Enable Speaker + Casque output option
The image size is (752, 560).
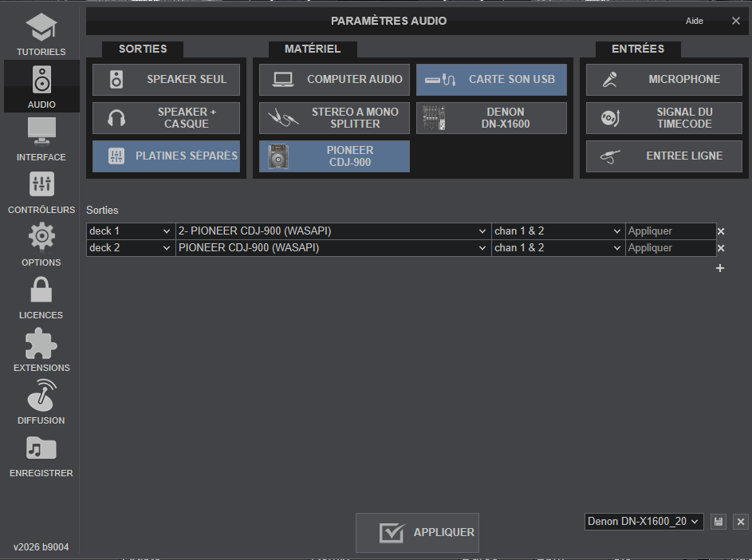click(166, 118)
